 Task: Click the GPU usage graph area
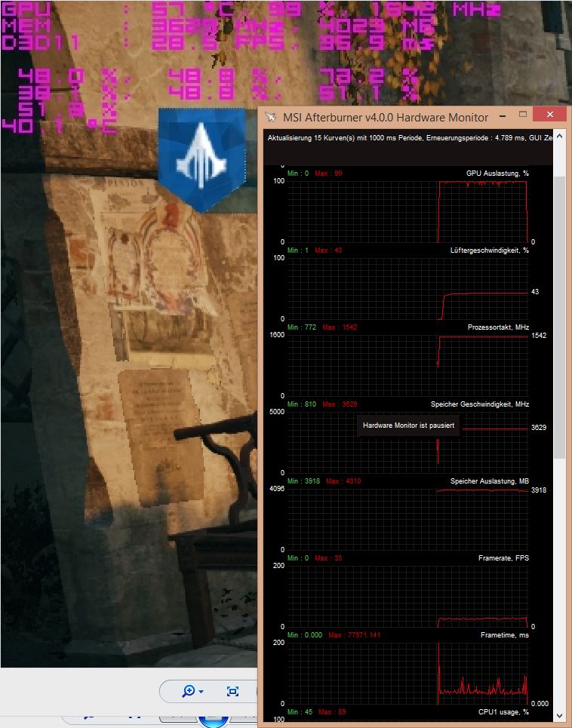click(407, 212)
